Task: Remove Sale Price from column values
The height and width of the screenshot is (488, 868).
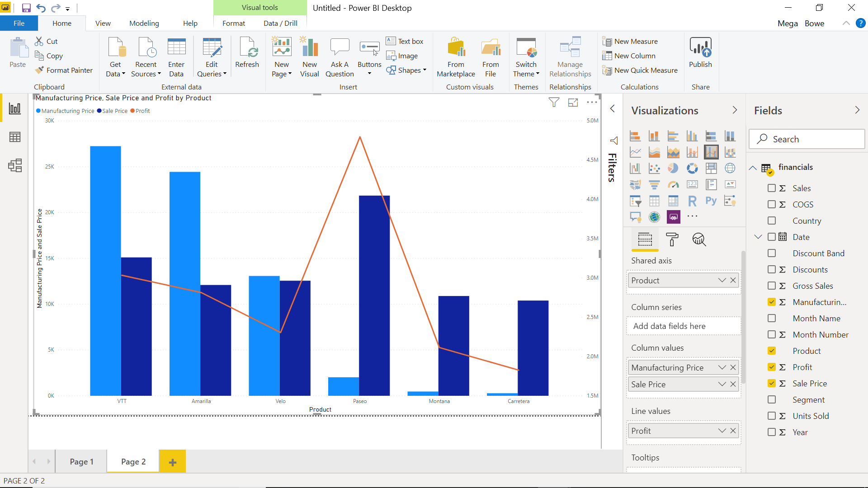Action: (x=733, y=384)
